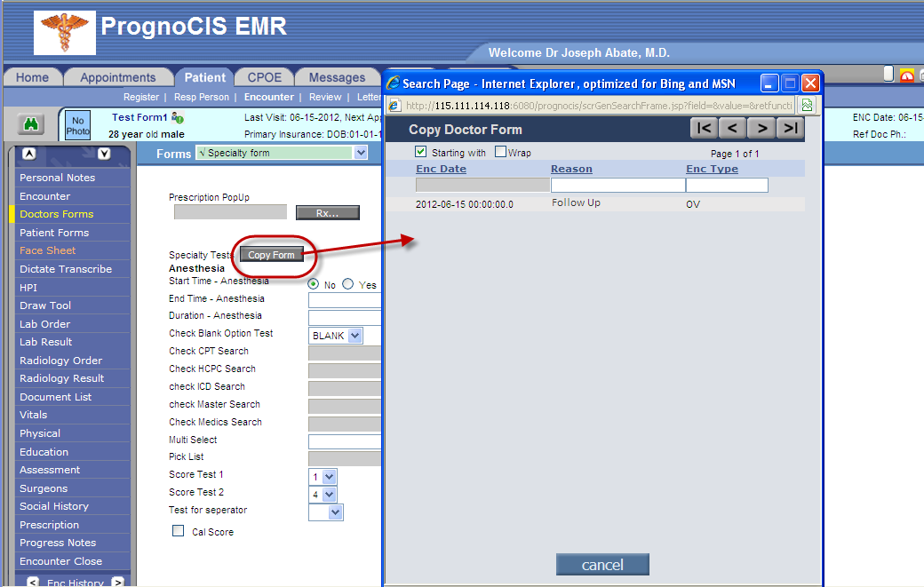Click the patient info icon beside Test Form1

178,118
